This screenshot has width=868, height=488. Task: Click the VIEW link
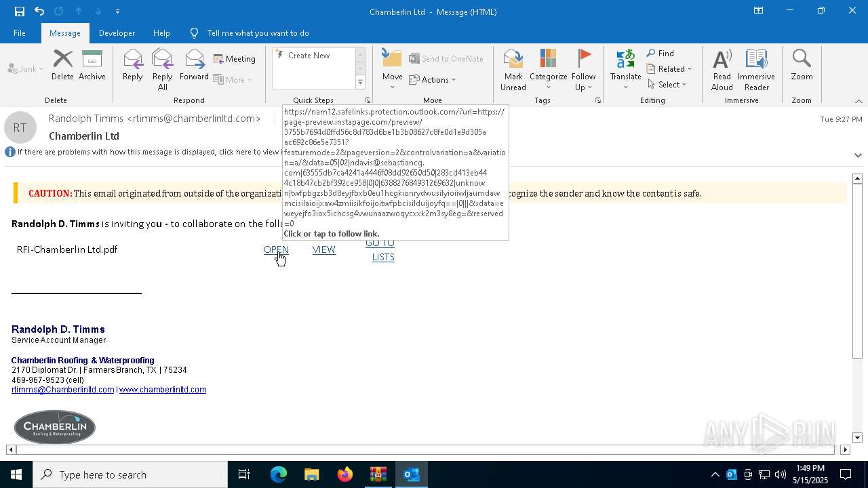tap(324, 249)
